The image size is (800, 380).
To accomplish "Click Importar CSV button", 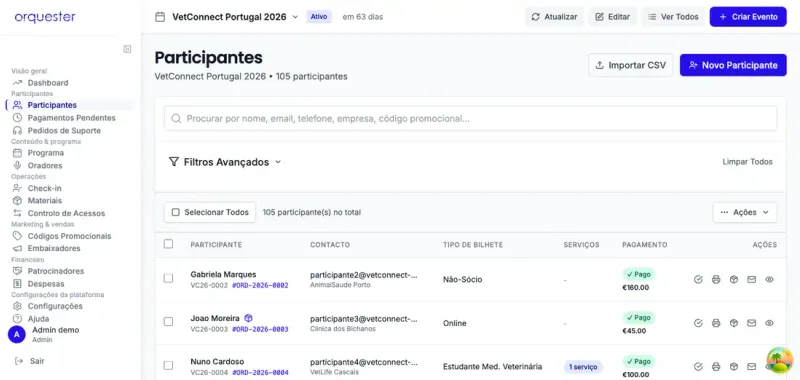I will pyautogui.click(x=631, y=65).
